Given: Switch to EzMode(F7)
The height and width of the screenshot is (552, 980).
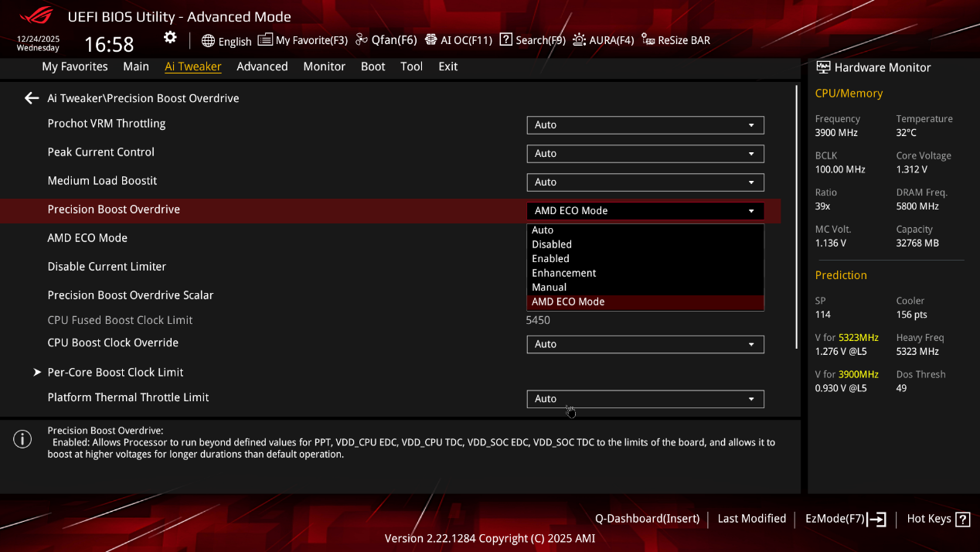Looking at the screenshot, I should point(846,519).
